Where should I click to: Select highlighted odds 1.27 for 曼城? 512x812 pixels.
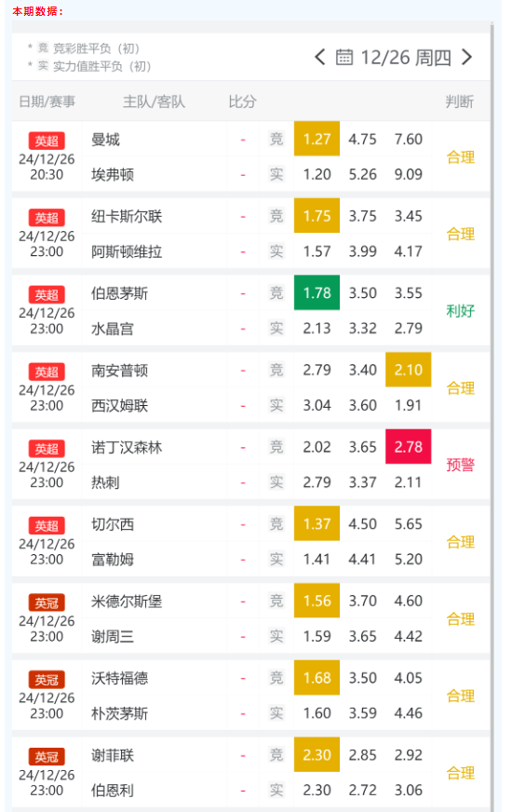317,139
